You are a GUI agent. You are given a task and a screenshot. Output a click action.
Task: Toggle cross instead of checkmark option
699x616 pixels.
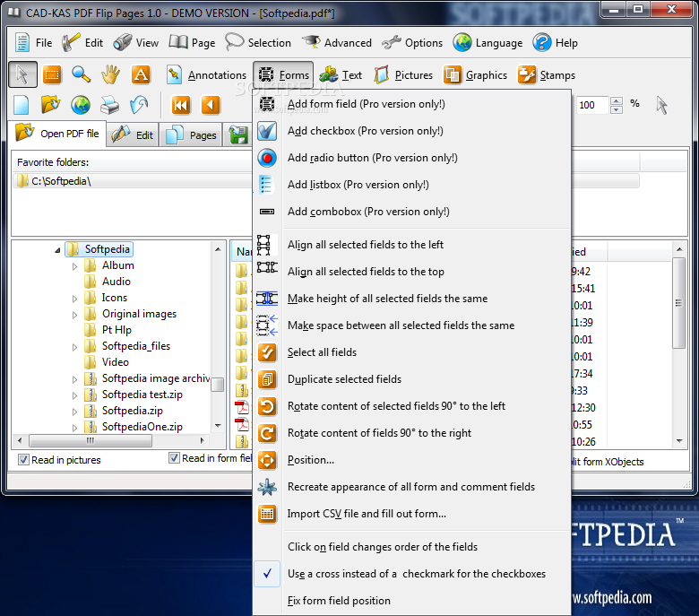point(267,574)
